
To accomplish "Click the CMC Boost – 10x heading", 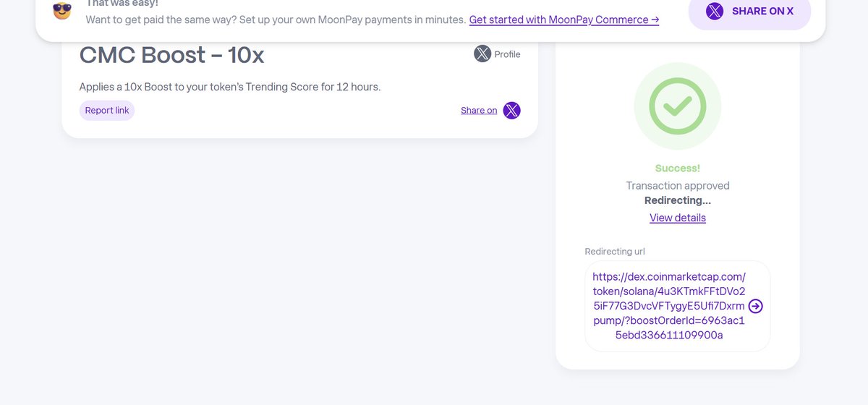I will [x=171, y=55].
